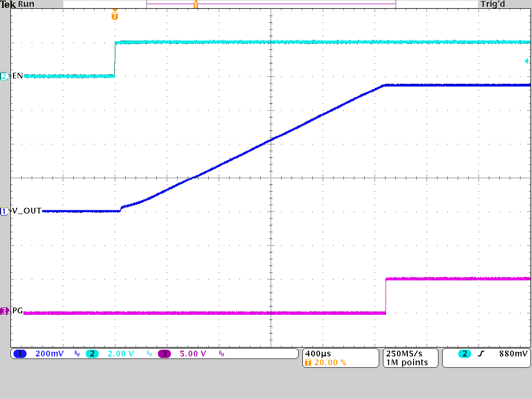Click the 880mV trigger level readout

click(x=512, y=354)
